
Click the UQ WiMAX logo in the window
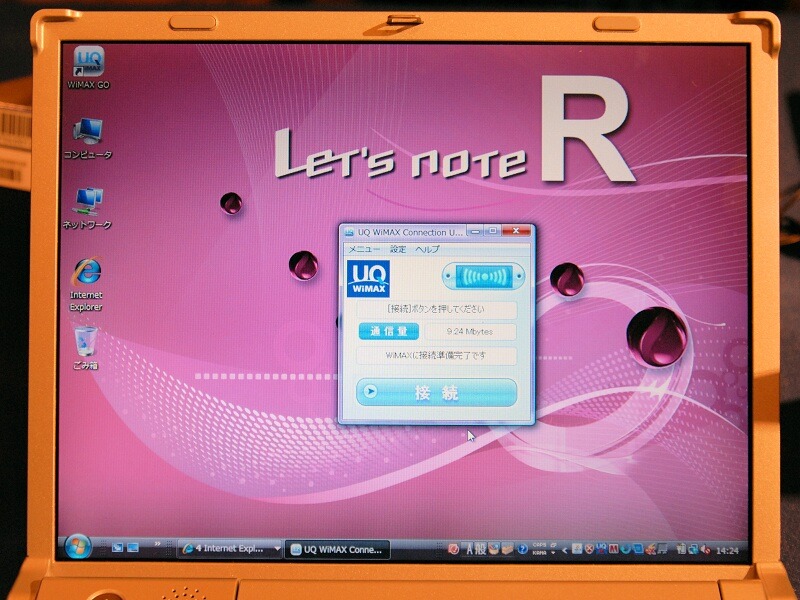pyautogui.click(x=368, y=279)
